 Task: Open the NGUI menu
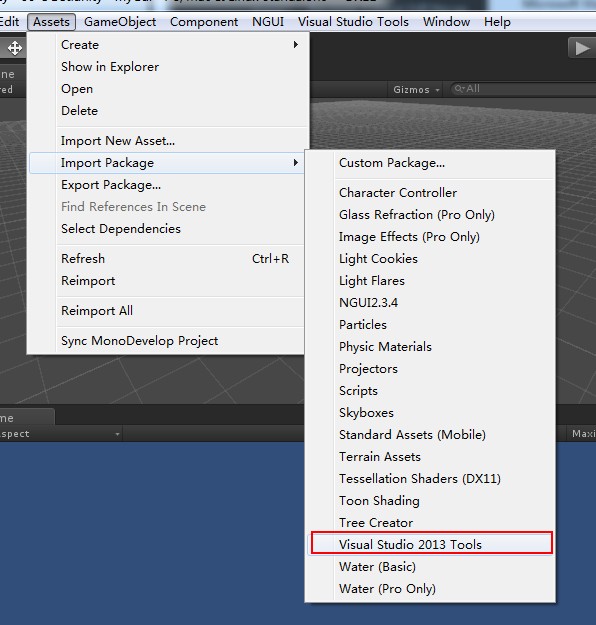coord(268,22)
